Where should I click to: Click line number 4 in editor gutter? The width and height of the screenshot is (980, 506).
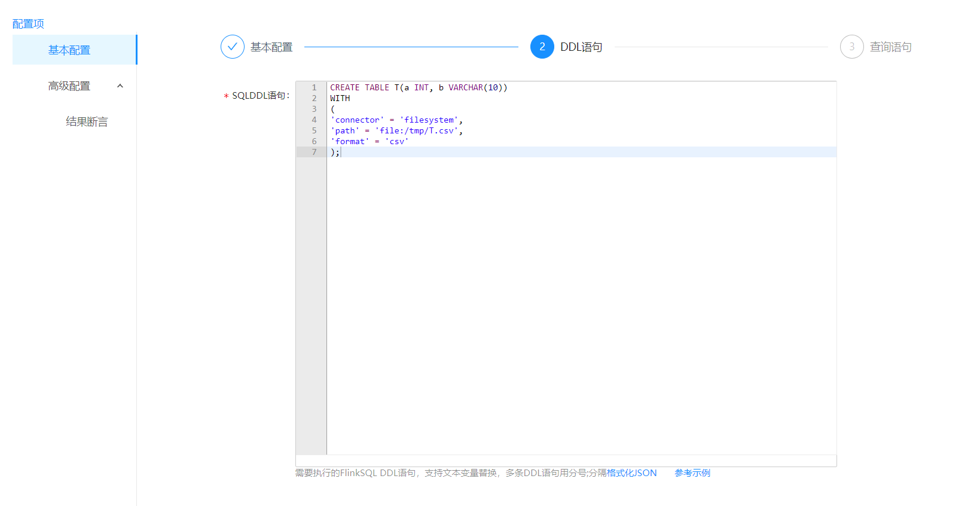[x=314, y=120]
